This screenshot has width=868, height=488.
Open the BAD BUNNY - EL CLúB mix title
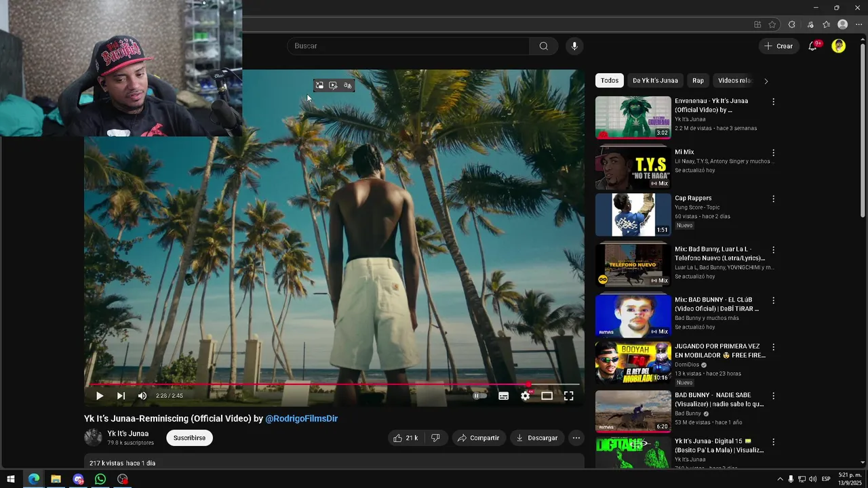coord(716,304)
